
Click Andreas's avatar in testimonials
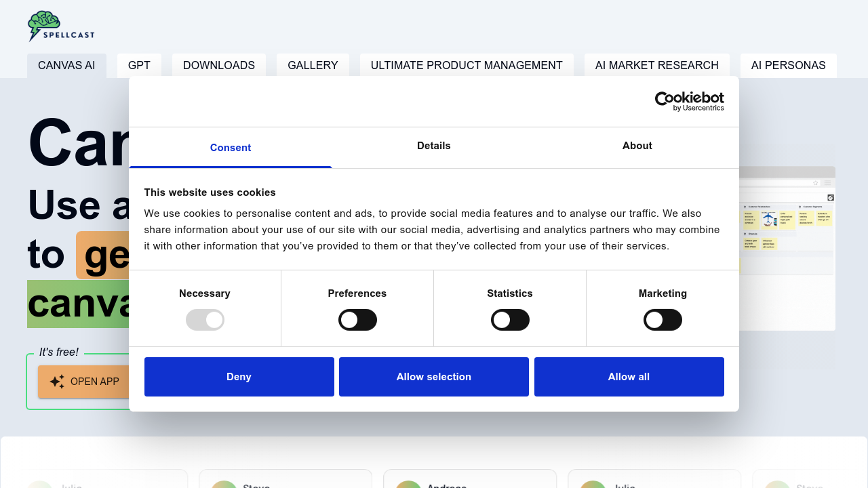click(x=408, y=484)
